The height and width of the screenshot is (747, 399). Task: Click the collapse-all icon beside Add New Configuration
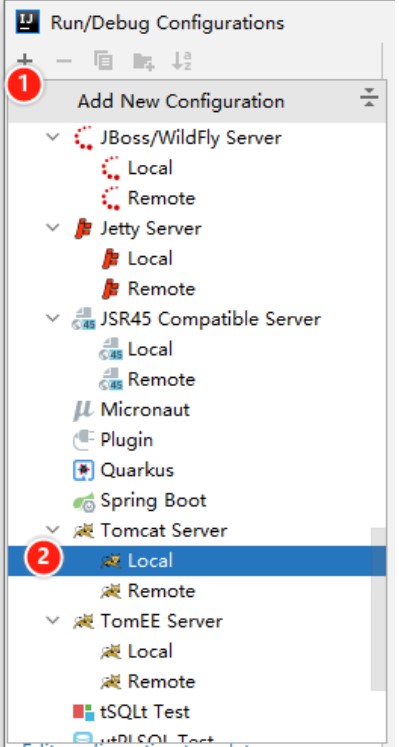[369, 98]
